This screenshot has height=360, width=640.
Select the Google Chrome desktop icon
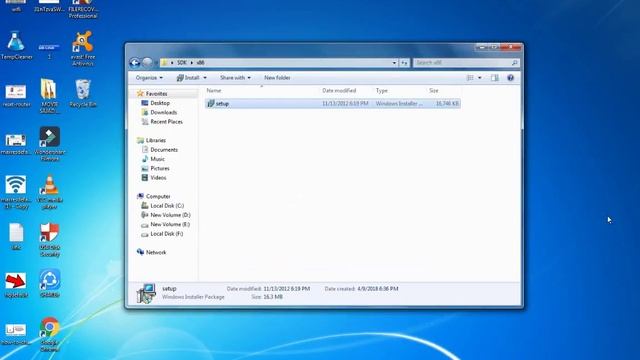tap(50, 334)
